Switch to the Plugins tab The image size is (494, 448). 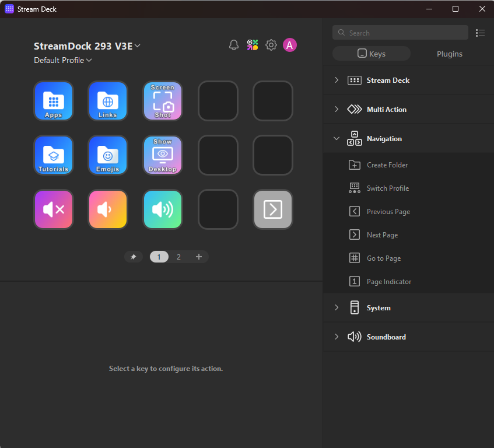[x=450, y=54]
